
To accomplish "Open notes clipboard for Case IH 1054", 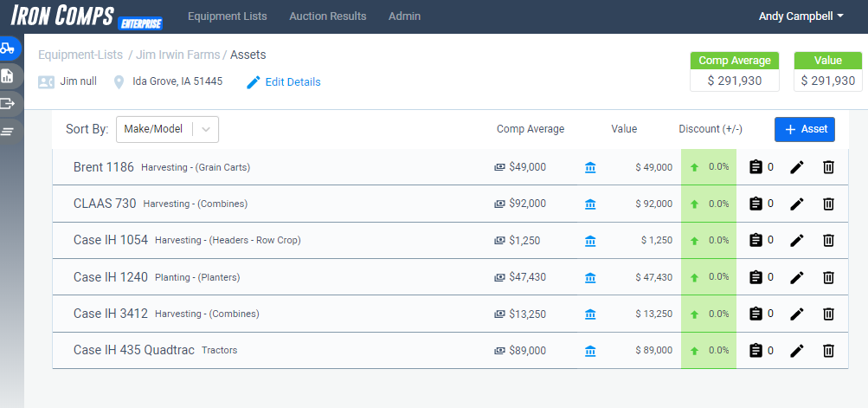I will (x=755, y=240).
